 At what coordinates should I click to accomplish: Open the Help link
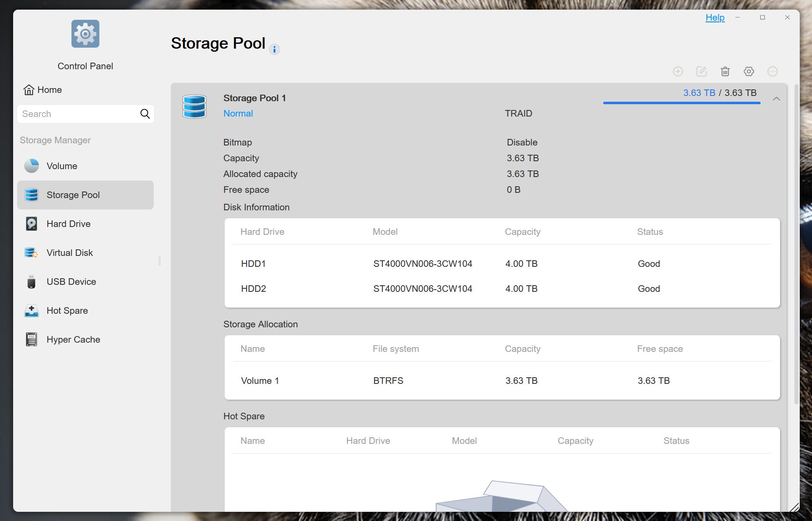715,18
